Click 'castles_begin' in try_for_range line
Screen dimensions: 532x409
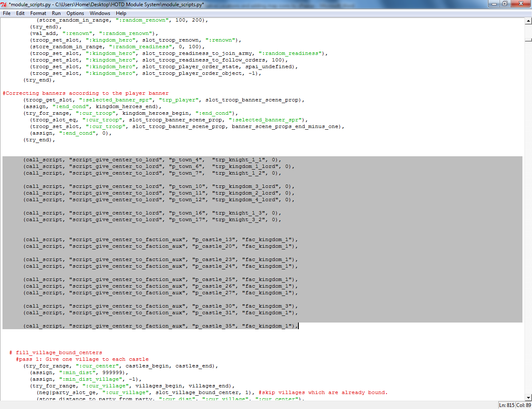pos(147,366)
